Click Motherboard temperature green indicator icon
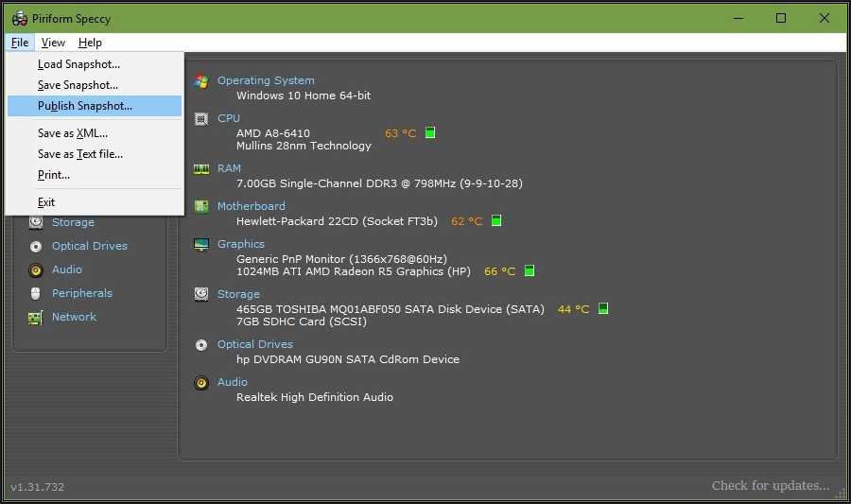Viewport: 851px width, 504px height. point(496,220)
